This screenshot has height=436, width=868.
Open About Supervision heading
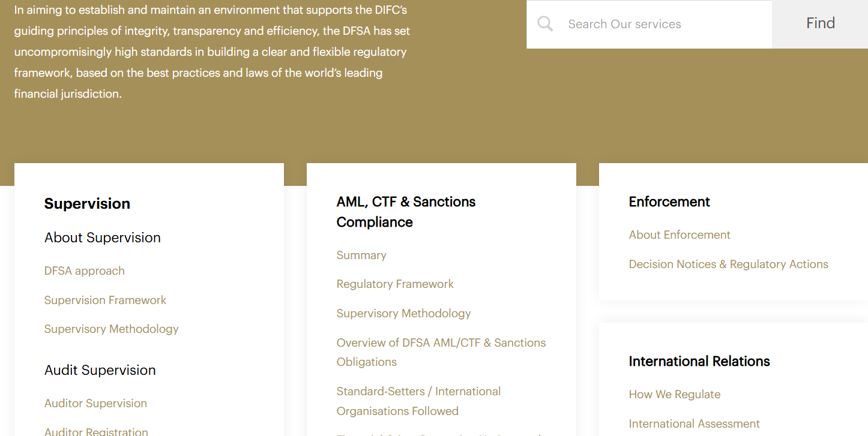(x=103, y=237)
